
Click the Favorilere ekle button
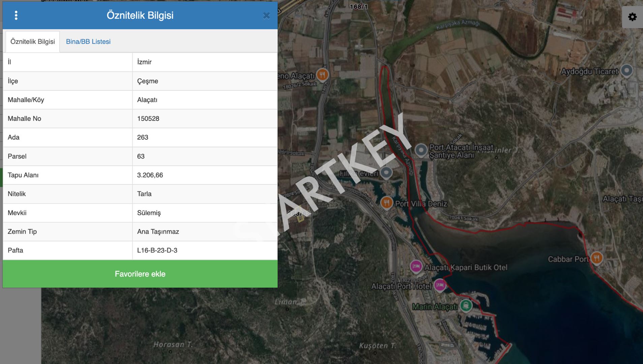pyautogui.click(x=140, y=274)
